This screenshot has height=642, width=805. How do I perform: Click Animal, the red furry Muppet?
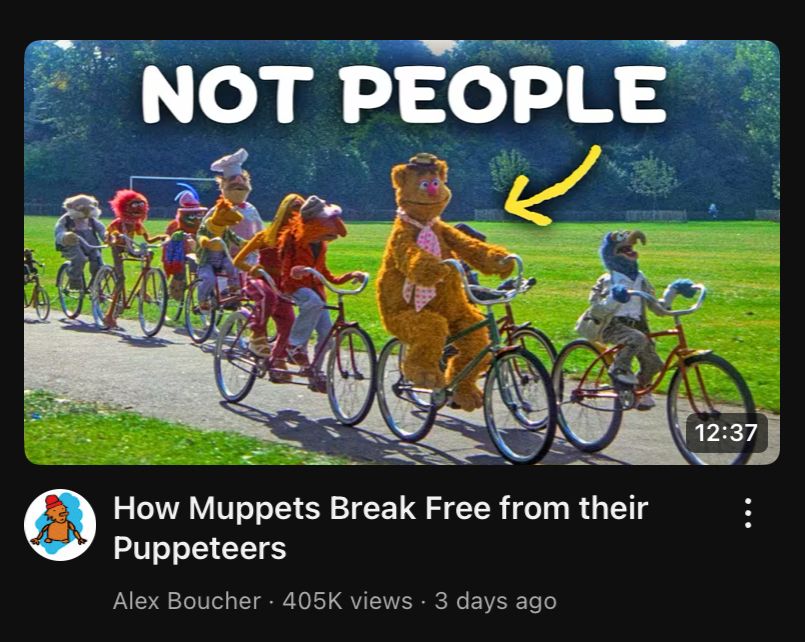(128, 218)
